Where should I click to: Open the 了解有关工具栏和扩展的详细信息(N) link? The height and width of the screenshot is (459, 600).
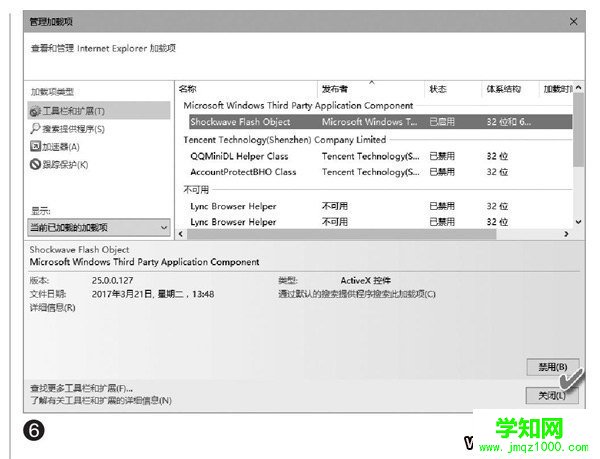point(101,400)
